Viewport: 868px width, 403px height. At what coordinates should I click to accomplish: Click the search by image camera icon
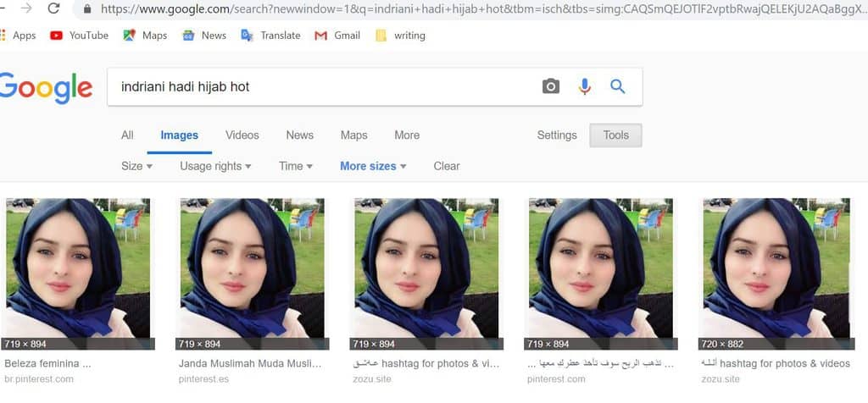point(550,86)
